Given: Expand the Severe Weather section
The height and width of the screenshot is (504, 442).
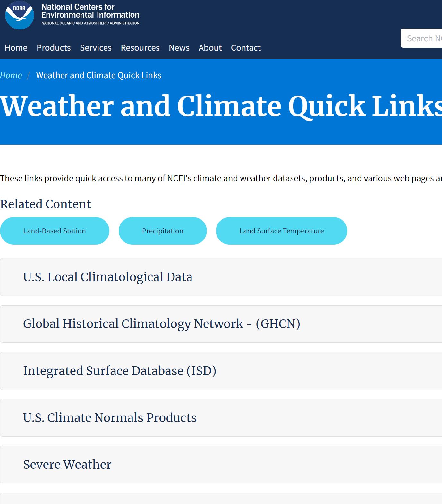Looking at the screenshot, I should (x=221, y=465).
